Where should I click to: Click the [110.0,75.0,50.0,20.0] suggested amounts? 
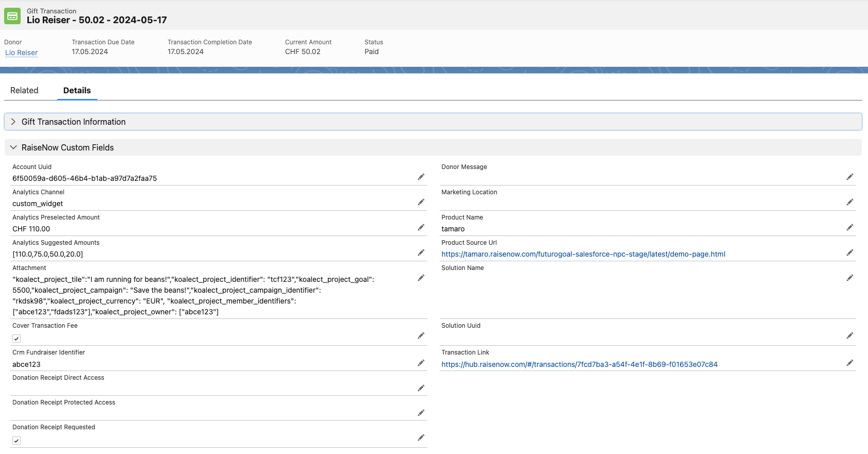click(47, 254)
